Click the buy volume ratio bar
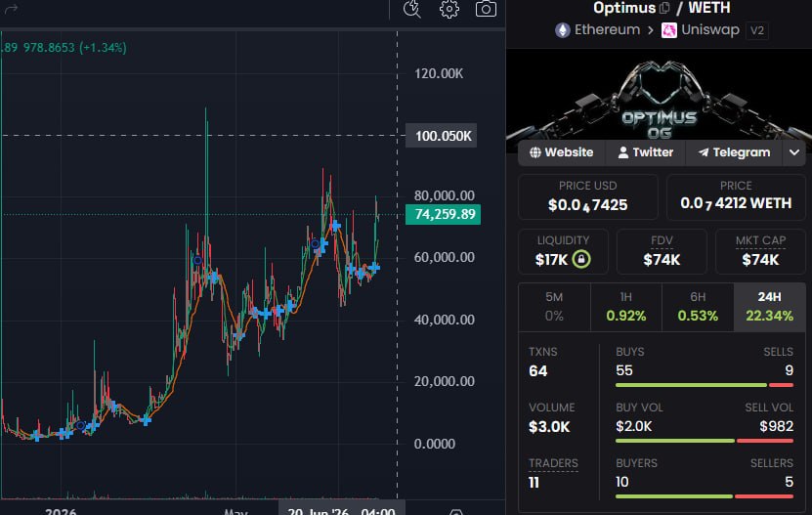812x515 pixels. (x=705, y=441)
